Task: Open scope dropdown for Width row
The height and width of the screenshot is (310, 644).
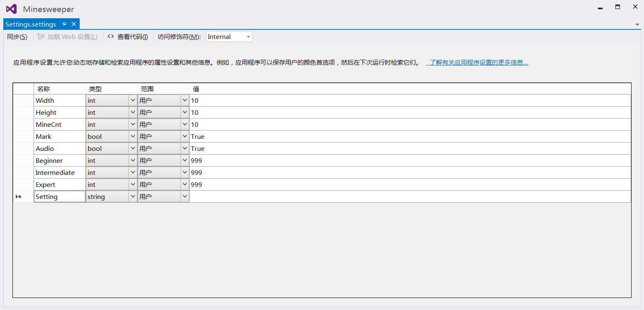Action: click(185, 100)
